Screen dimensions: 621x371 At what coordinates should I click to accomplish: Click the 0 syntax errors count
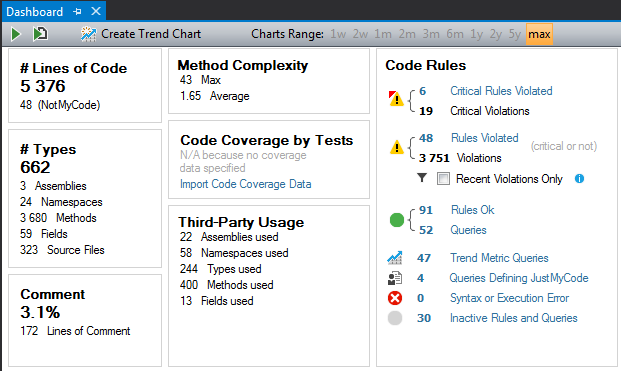tap(421, 298)
